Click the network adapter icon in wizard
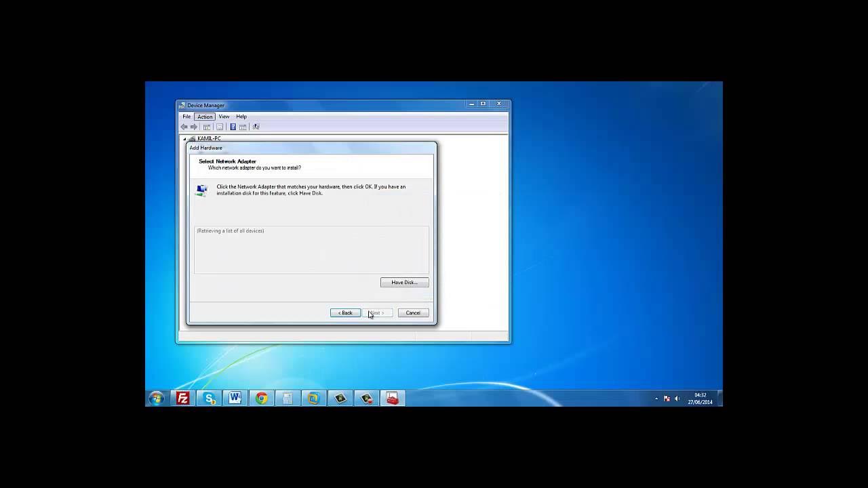The width and height of the screenshot is (868, 488). point(201,190)
